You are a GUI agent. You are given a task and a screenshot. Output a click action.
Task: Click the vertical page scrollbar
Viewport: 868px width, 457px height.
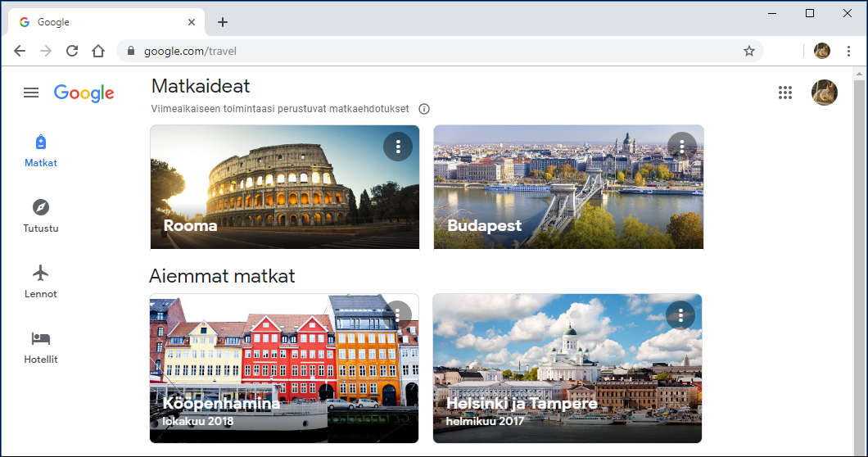click(859, 266)
